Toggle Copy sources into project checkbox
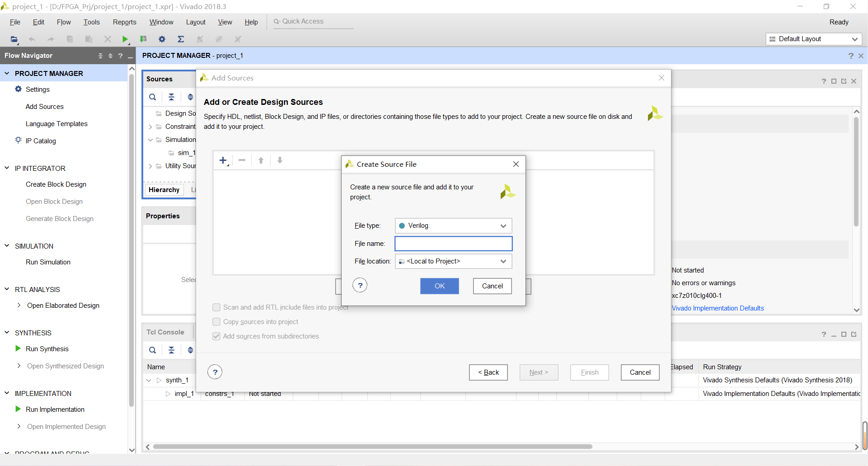 tap(216, 322)
